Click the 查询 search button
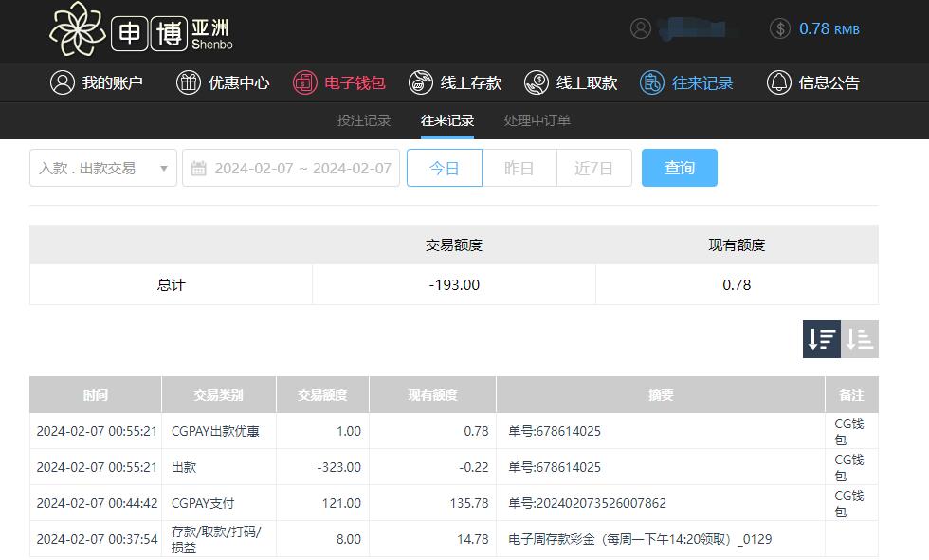 point(680,168)
